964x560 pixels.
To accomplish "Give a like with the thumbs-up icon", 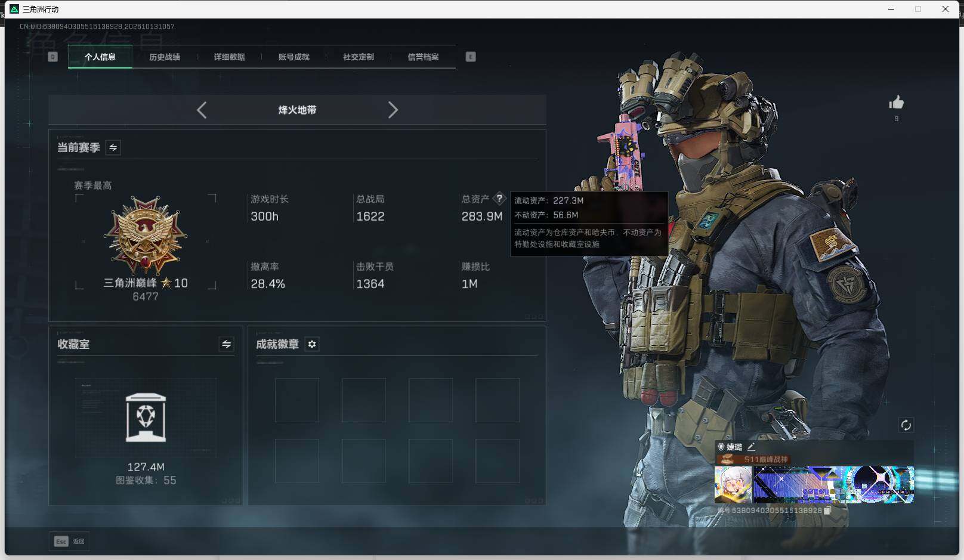I will point(896,103).
